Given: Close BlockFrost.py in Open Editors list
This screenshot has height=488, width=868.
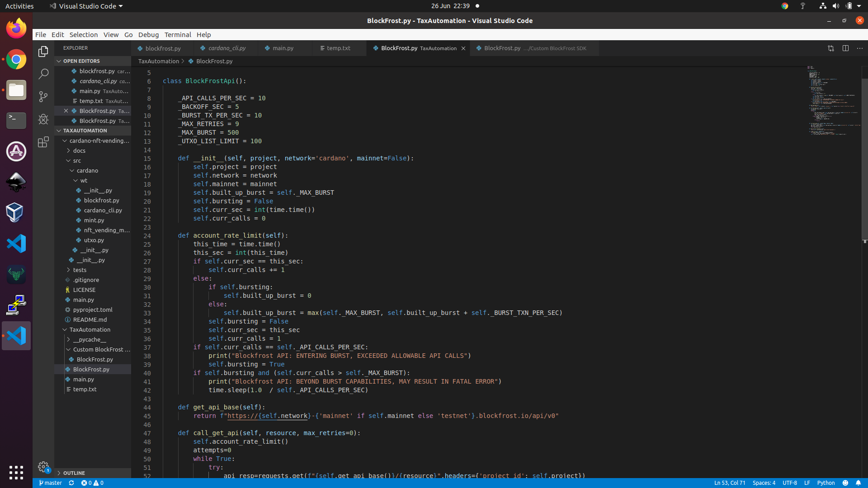Looking at the screenshot, I should coord(66,111).
